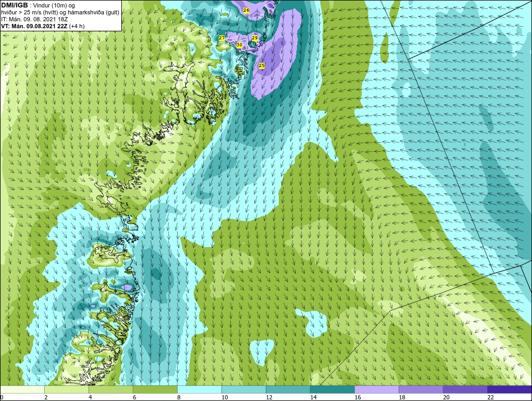This screenshot has width=532, height=401.
Task: Select the 20–22 m/s legend color
Action: coord(465,389)
